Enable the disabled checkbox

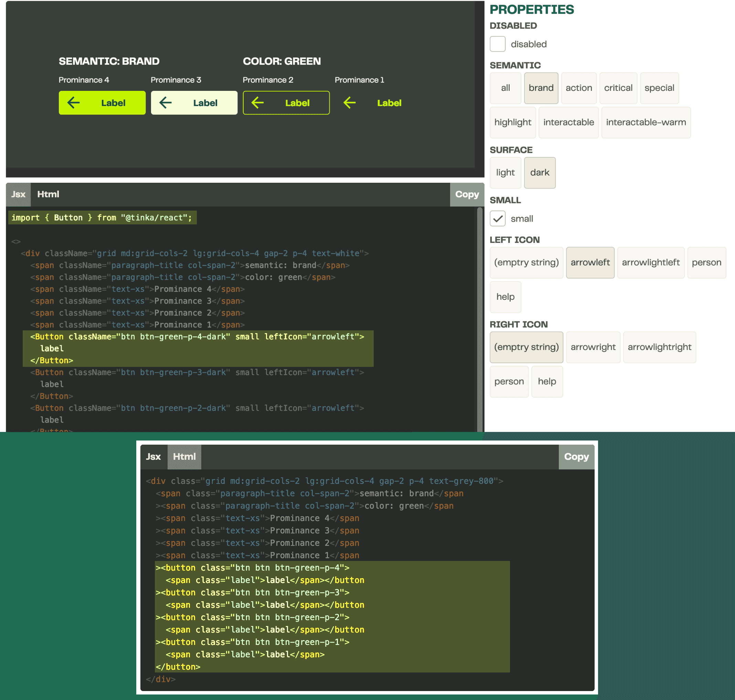tap(497, 44)
